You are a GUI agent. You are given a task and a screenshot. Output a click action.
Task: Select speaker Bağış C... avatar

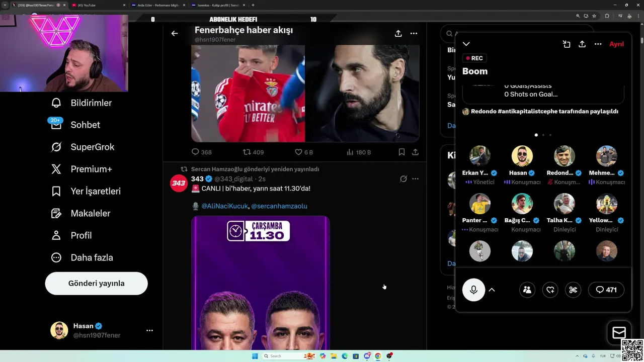[522, 204]
